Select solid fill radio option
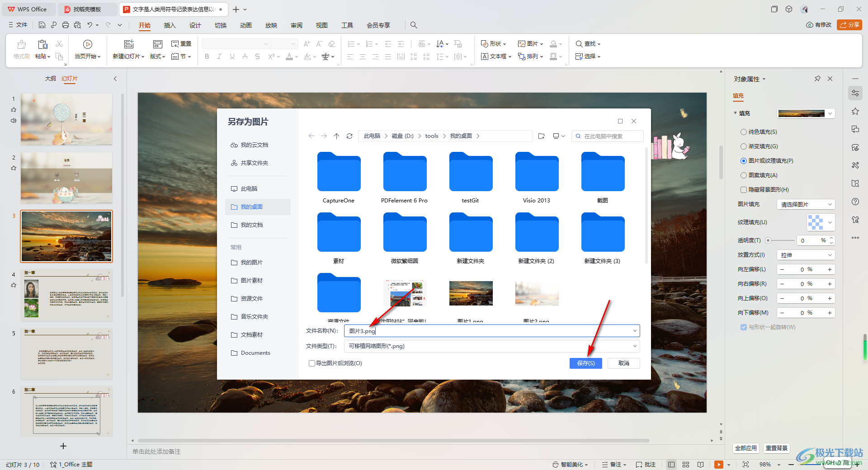The image size is (868, 470). [744, 132]
